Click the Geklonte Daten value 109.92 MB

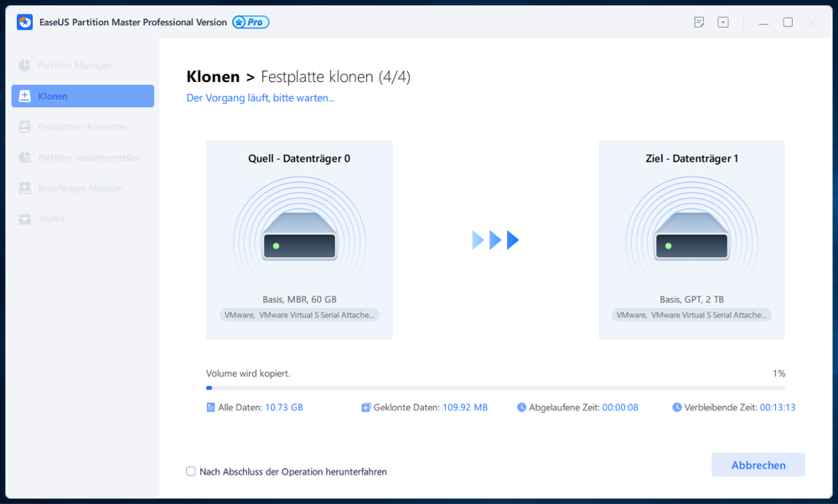465,408
